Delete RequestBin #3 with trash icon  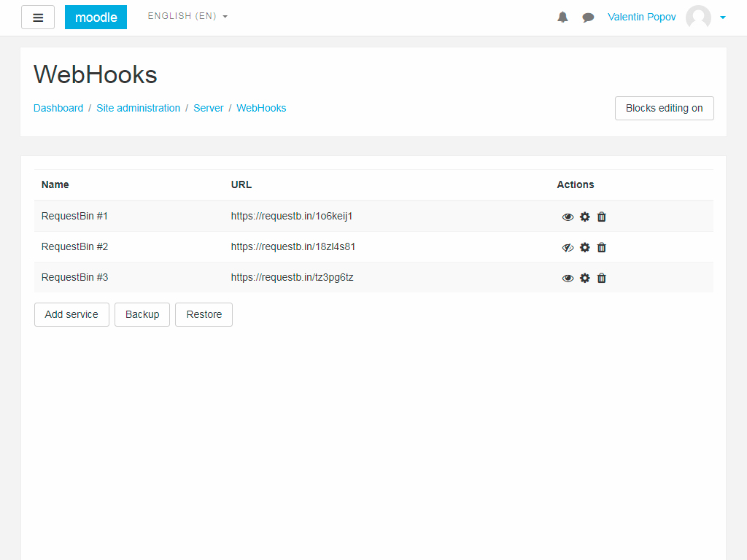tap(601, 278)
